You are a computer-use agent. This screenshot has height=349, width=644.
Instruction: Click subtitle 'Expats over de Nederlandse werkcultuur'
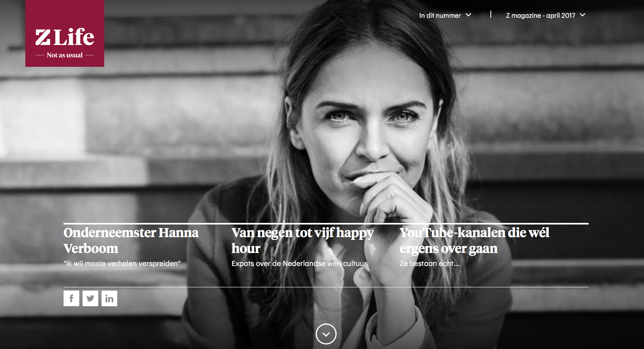point(299,264)
